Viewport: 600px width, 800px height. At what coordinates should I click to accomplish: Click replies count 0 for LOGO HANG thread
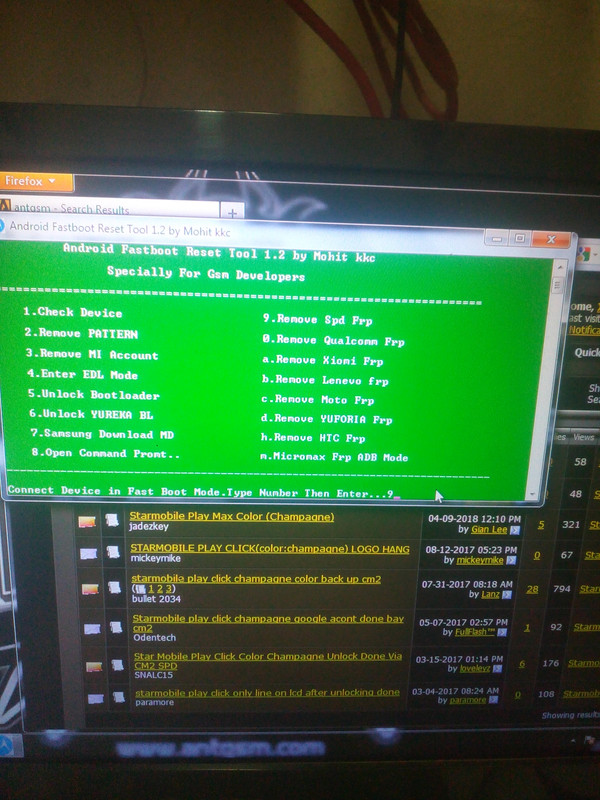(537, 556)
